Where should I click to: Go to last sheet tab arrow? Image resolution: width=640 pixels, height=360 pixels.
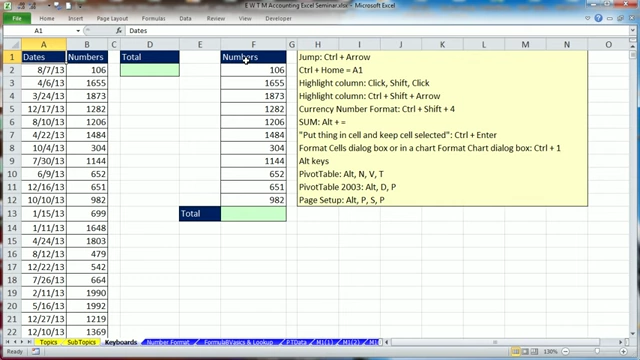point(29,342)
